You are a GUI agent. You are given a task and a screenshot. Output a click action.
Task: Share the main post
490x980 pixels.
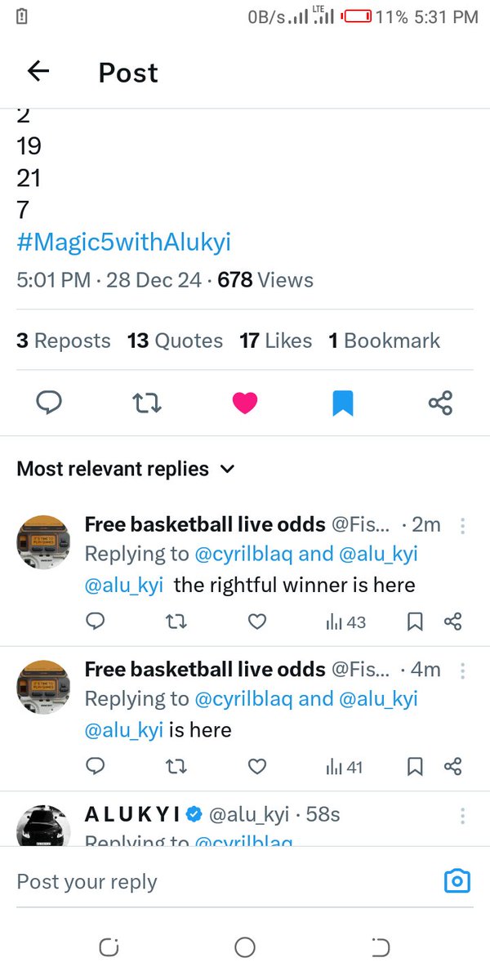click(x=440, y=403)
